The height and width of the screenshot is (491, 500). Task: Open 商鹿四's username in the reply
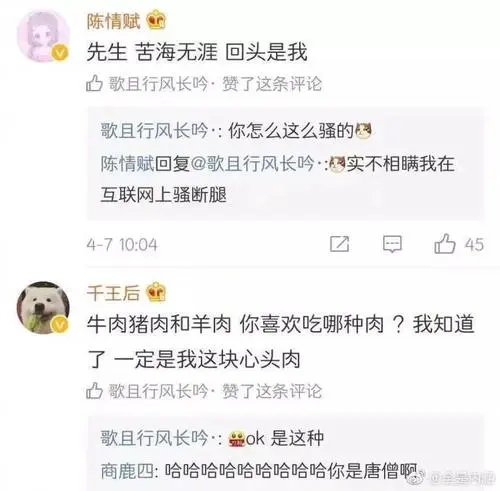point(127,471)
